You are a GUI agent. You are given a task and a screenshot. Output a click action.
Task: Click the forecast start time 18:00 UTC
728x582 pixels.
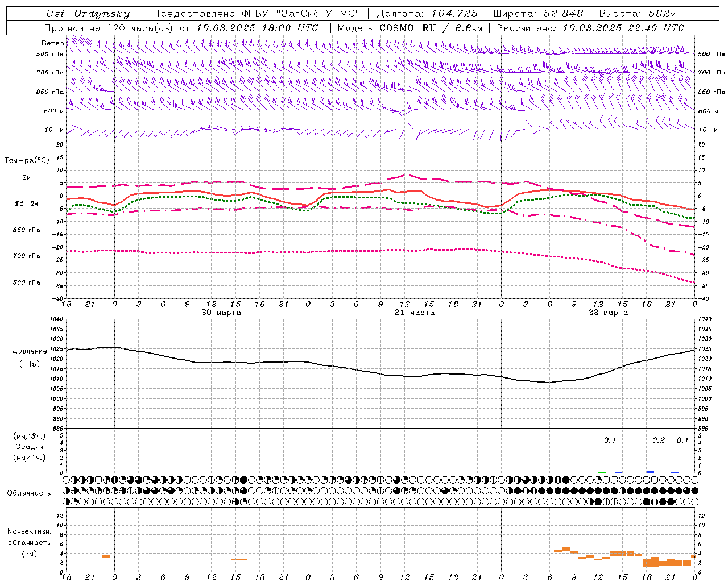click(289, 28)
